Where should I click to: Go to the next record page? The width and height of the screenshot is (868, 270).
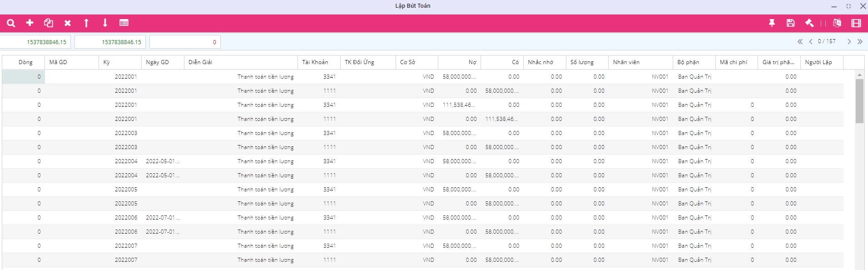849,41
